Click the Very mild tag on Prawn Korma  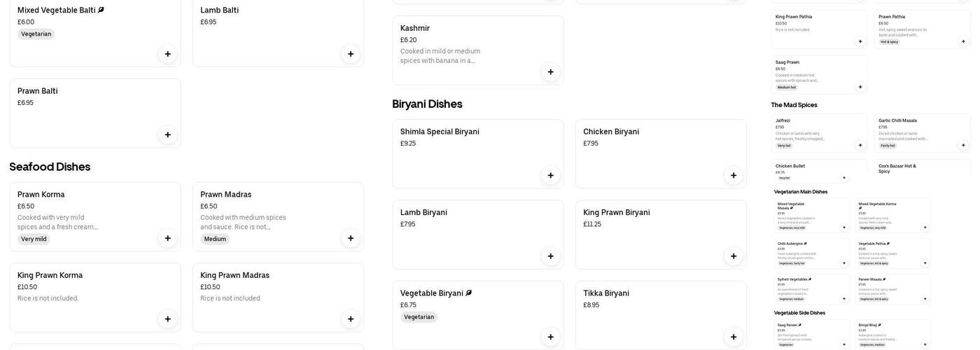tap(34, 239)
